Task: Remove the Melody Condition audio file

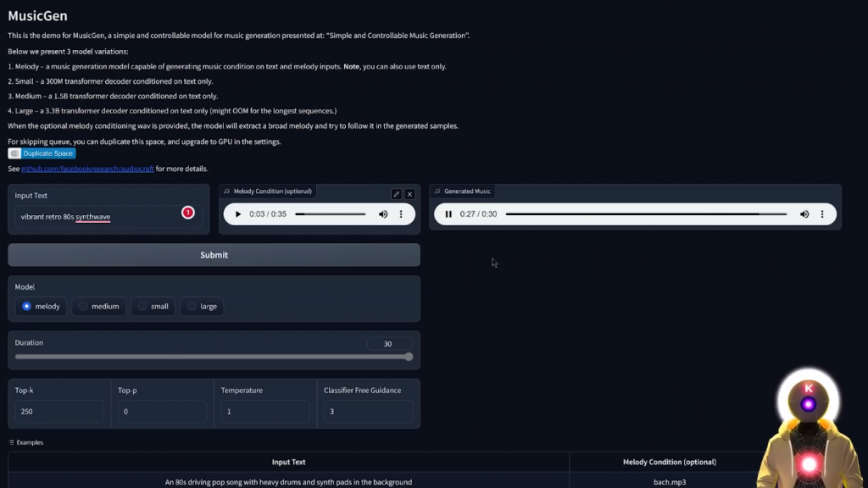Action: (x=409, y=194)
